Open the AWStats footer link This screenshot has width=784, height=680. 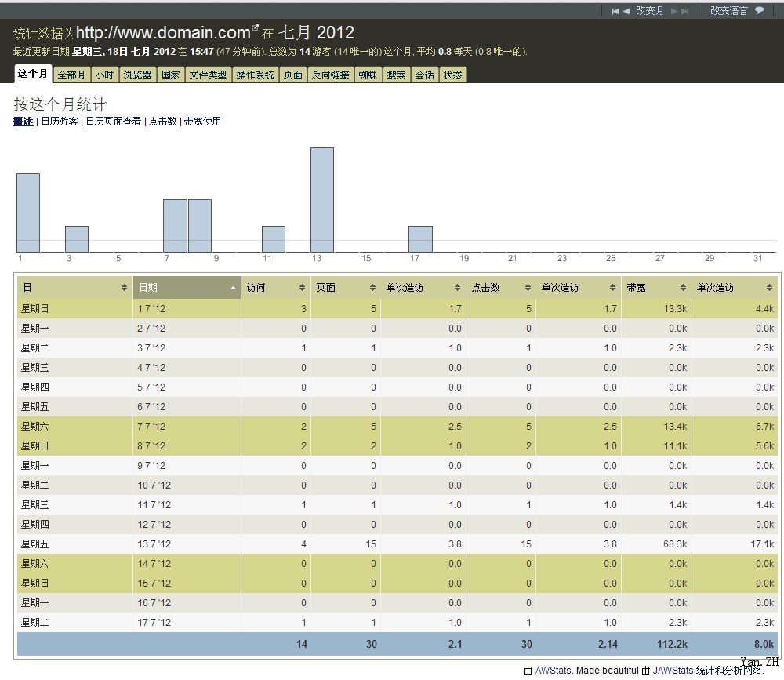(x=553, y=671)
